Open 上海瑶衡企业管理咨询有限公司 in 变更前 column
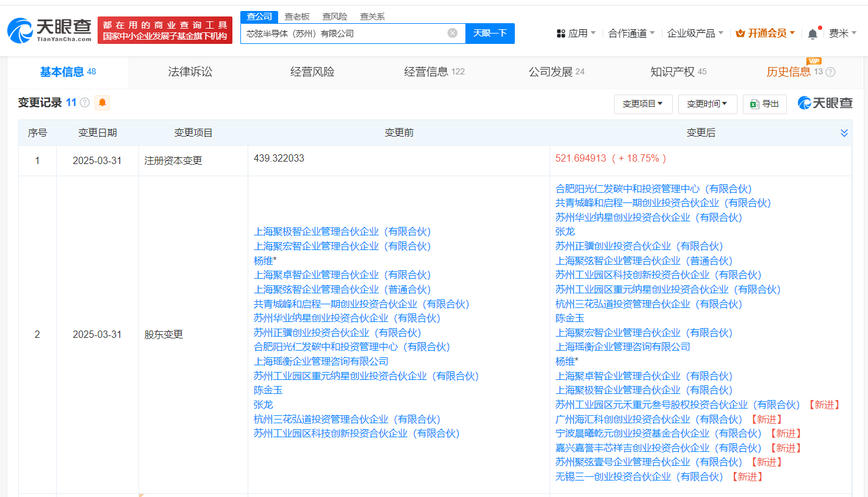The height and width of the screenshot is (497, 868). [321, 362]
